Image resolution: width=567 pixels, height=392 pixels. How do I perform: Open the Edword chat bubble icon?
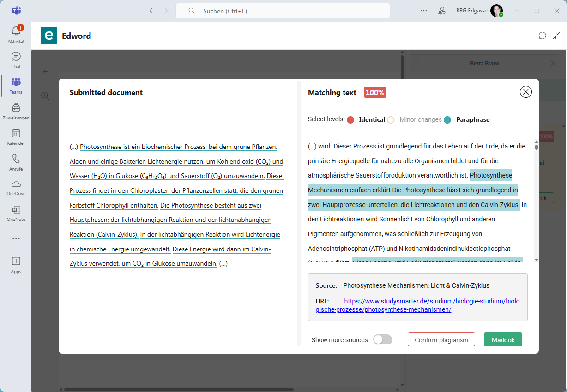coord(543,36)
